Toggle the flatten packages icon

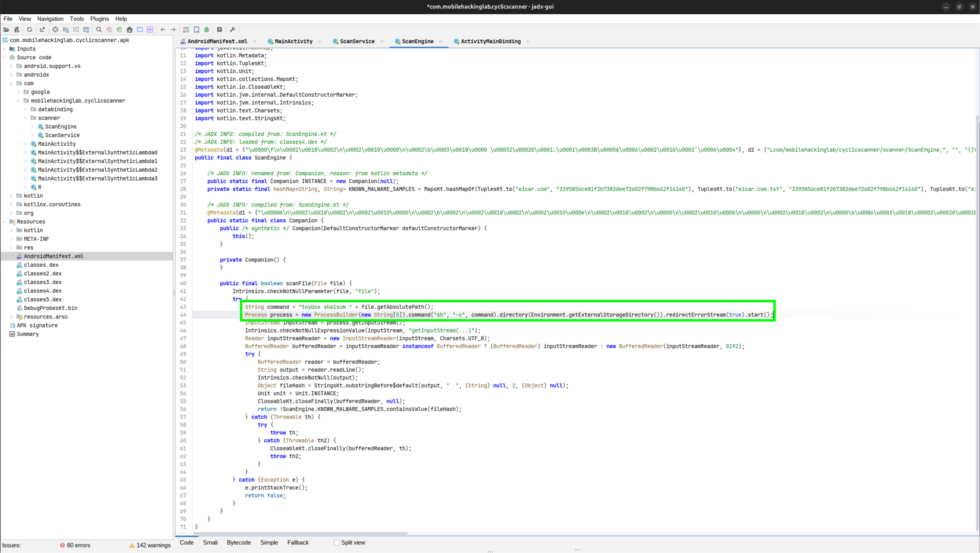click(66, 29)
